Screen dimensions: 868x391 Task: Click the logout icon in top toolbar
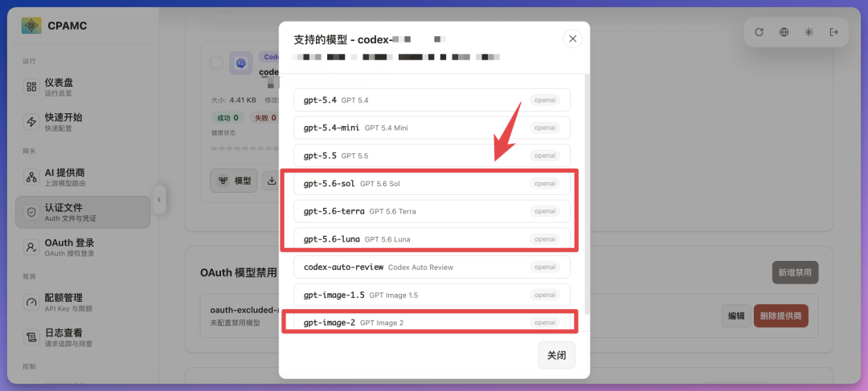(834, 32)
